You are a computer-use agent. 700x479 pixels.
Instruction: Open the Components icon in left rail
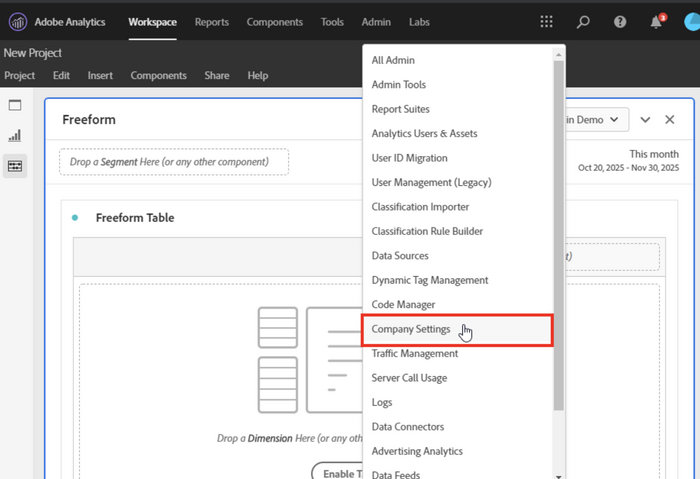[x=15, y=166]
